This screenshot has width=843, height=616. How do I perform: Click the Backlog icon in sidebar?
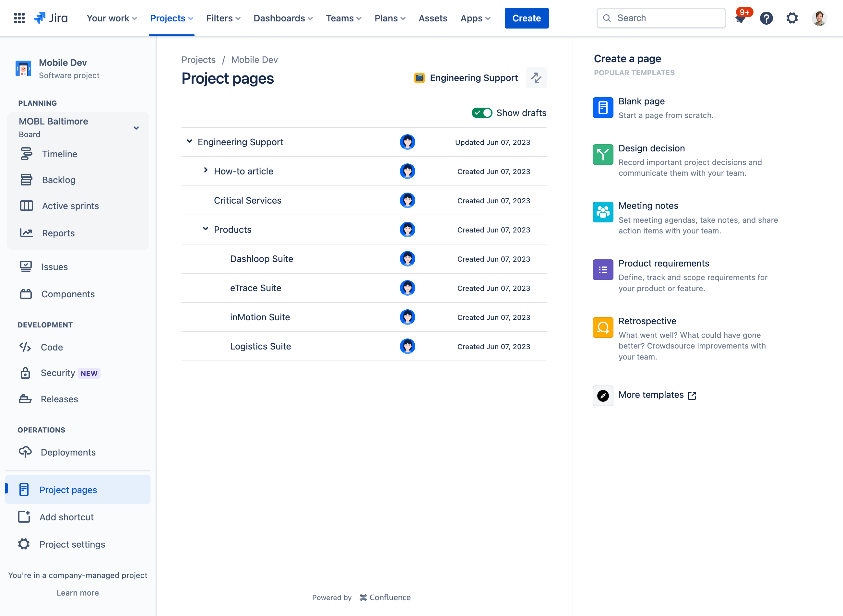pyautogui.click(x=26, y=179)
